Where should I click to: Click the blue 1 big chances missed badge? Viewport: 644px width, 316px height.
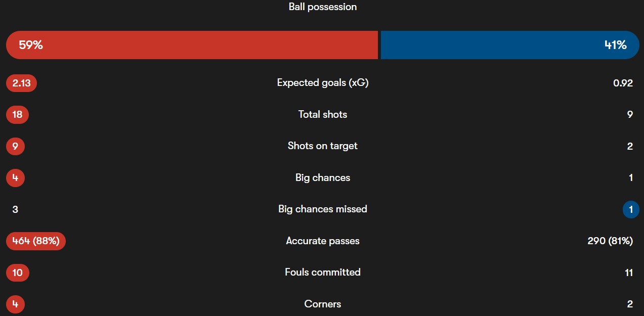pos(631,209)
